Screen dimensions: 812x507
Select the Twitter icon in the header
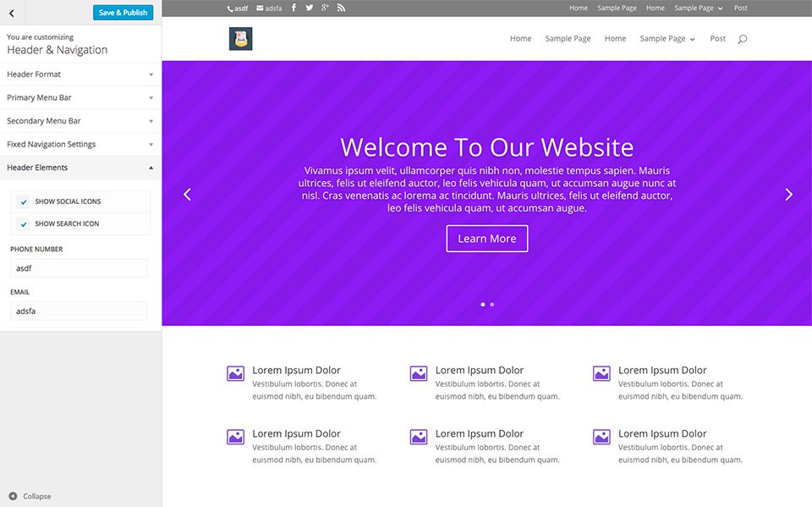pyautogui.click(x=309, y=8)
